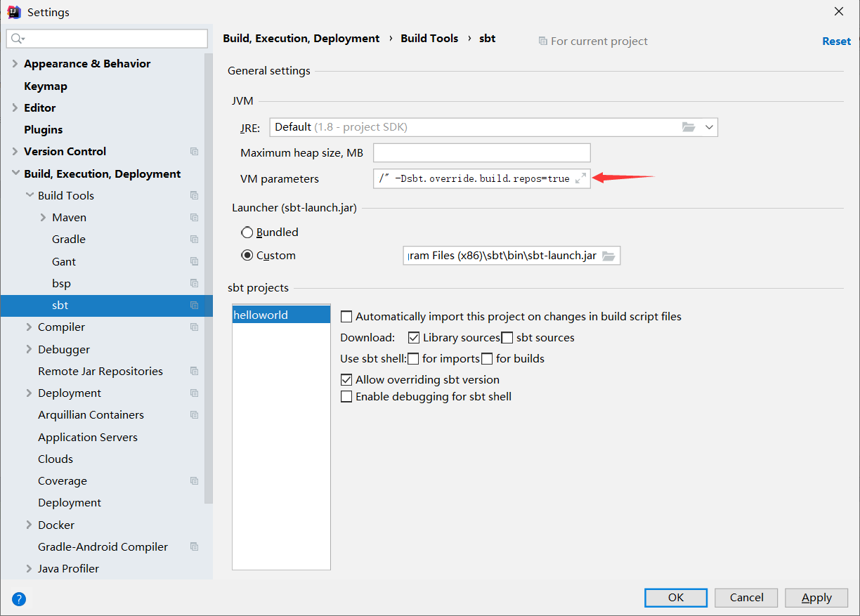This screenshot has height=616, width=860.
Task: Click the IntelliJ IDEA icon in title bar
Action: point(14,12)
